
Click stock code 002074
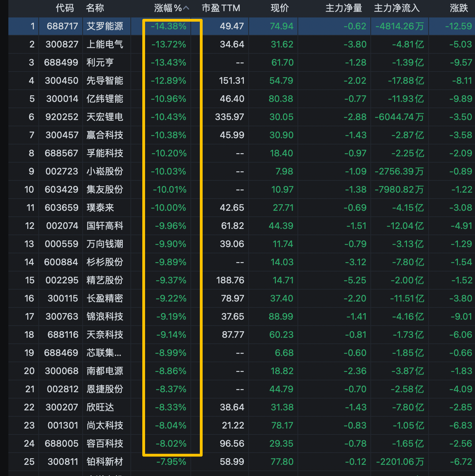pos(62,226)
